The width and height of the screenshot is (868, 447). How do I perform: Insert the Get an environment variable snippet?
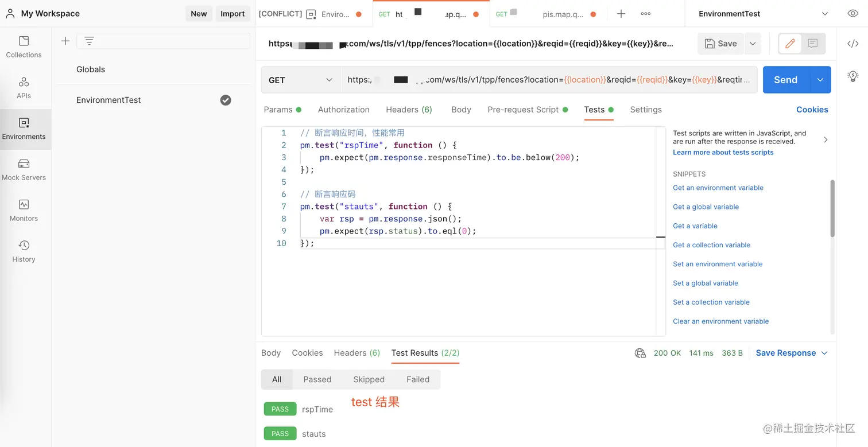(x=718, y=188)
